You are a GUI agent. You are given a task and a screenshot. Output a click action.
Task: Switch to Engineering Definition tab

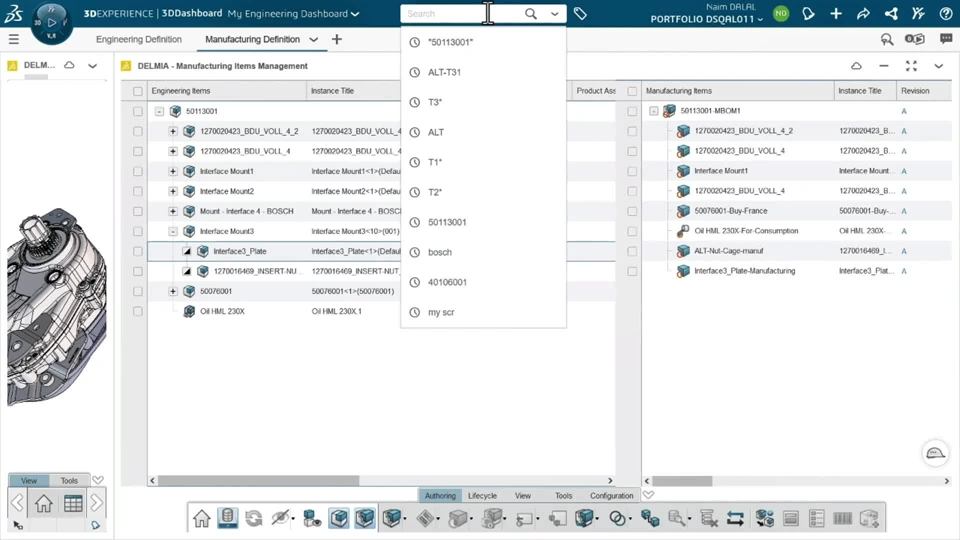(x=139, y=39)
